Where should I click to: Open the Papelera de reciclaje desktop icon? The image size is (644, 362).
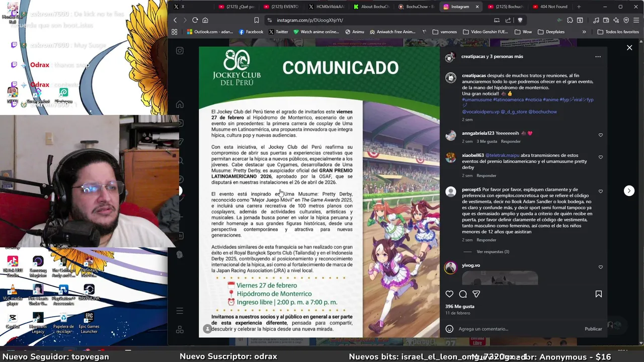[x=63, y=323]
